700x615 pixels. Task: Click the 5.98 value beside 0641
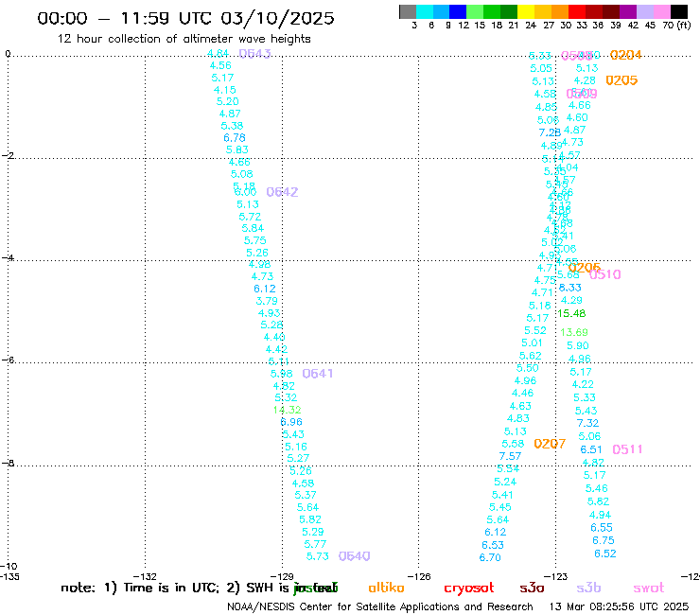tap(281, 374)
